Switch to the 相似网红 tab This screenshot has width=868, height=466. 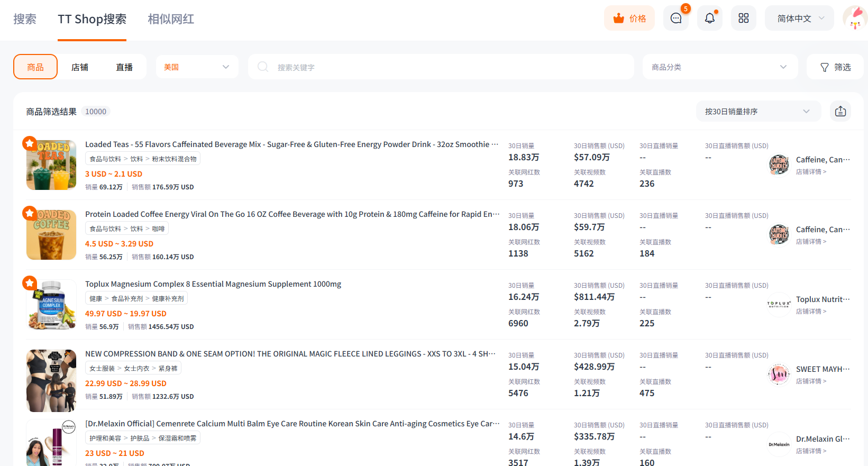coord(171,19)
